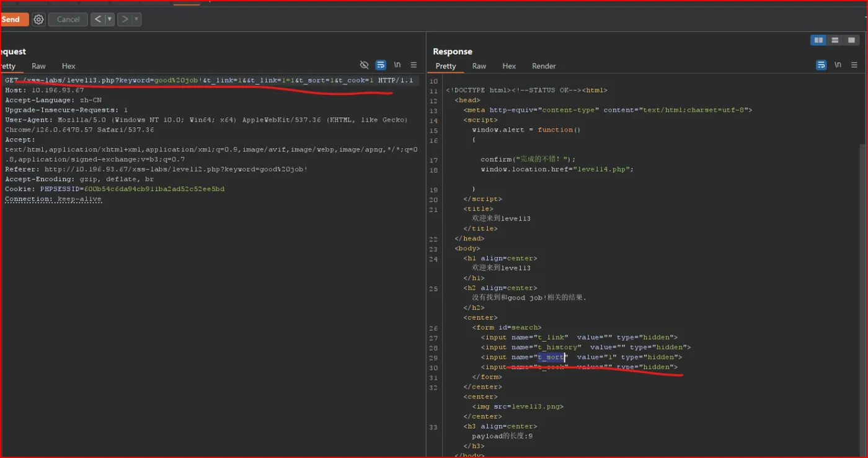Click the Referer level12.php header line

point(156,169)
